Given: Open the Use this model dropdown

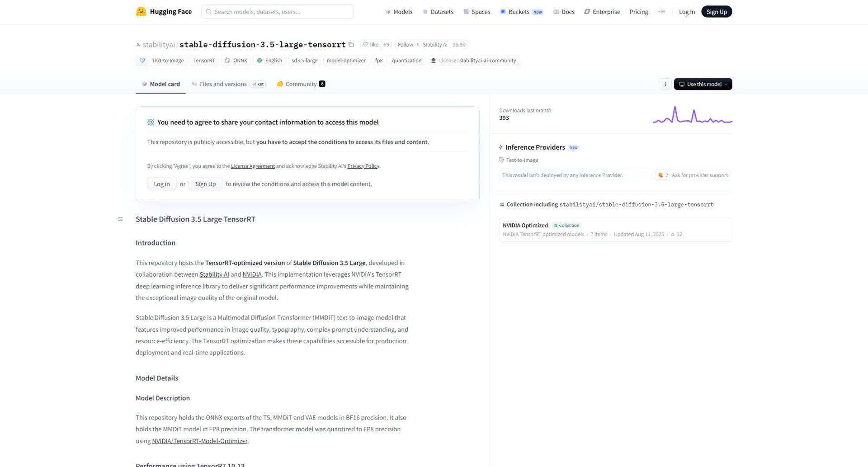Looking at the screenshot, I should tap(703, 84).
